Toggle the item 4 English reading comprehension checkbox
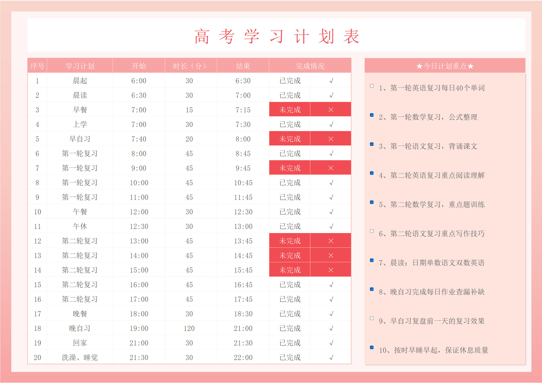Viewport: 542px width, 392px height. [x=372, y=173]
